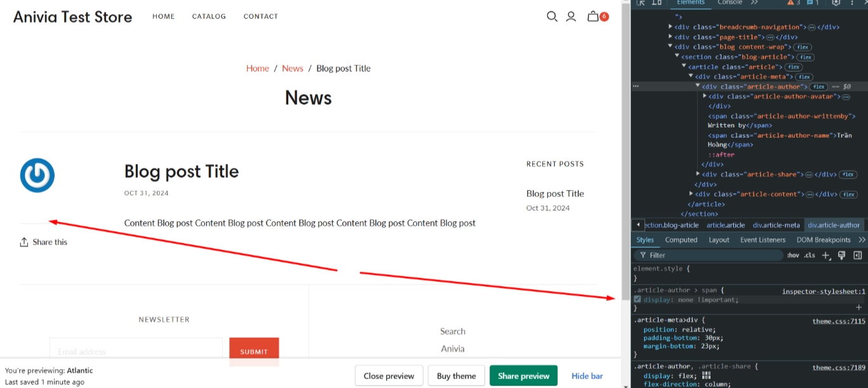Collapse the section blog-article node
The width and height of the screenshot is (868, 388).
point(678,57)
